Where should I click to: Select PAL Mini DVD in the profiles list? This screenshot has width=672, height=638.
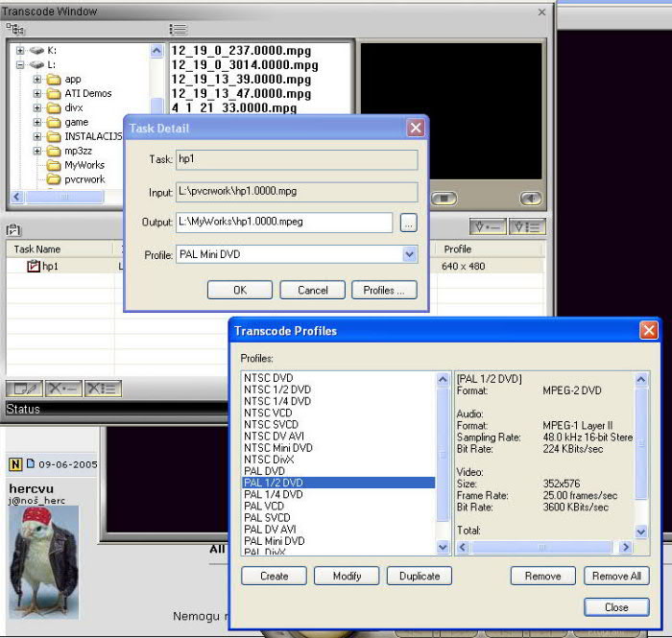click(x=274, y=541)
